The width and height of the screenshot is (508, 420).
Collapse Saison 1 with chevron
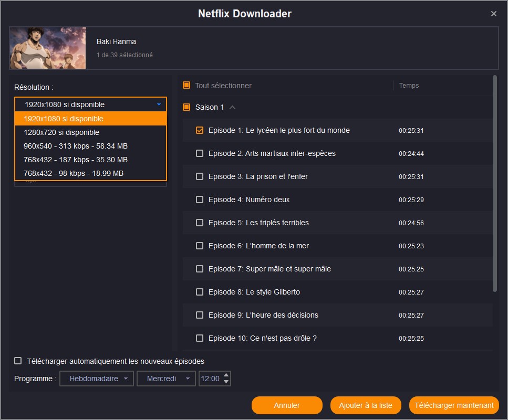click(x=233, y=107)
